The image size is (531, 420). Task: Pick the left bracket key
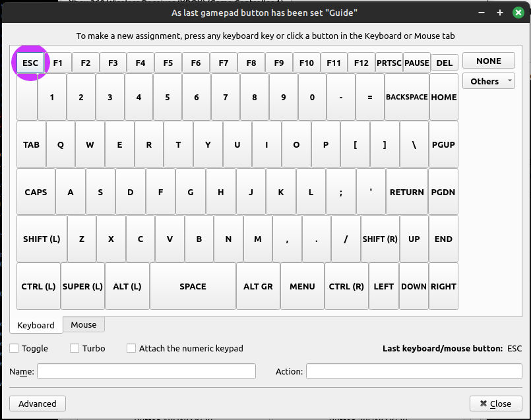(x=355, y=144)
